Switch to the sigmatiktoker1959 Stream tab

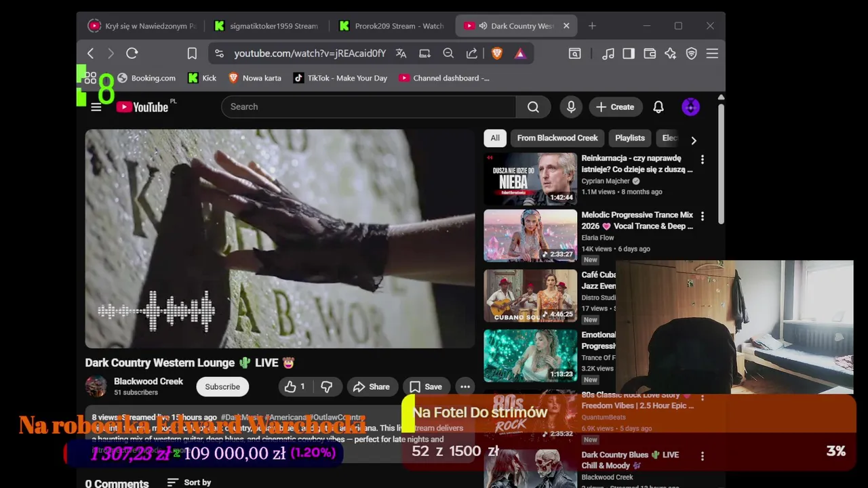267,26
